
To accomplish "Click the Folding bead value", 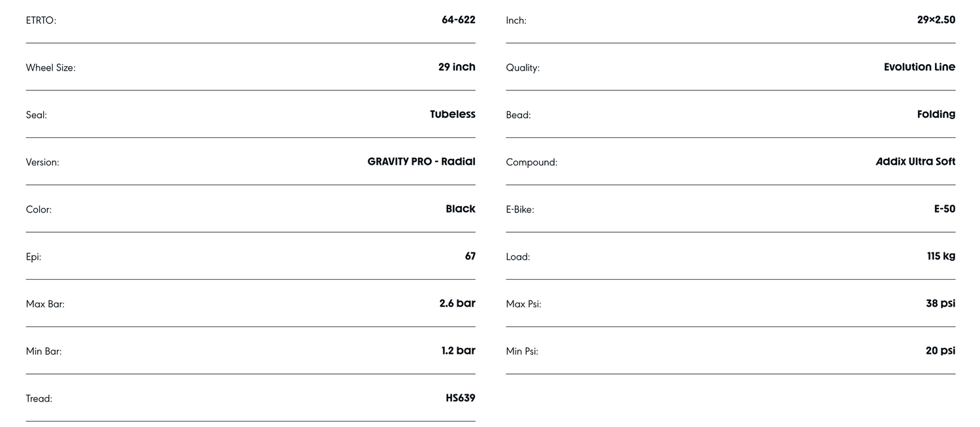I will coord(936,114).
